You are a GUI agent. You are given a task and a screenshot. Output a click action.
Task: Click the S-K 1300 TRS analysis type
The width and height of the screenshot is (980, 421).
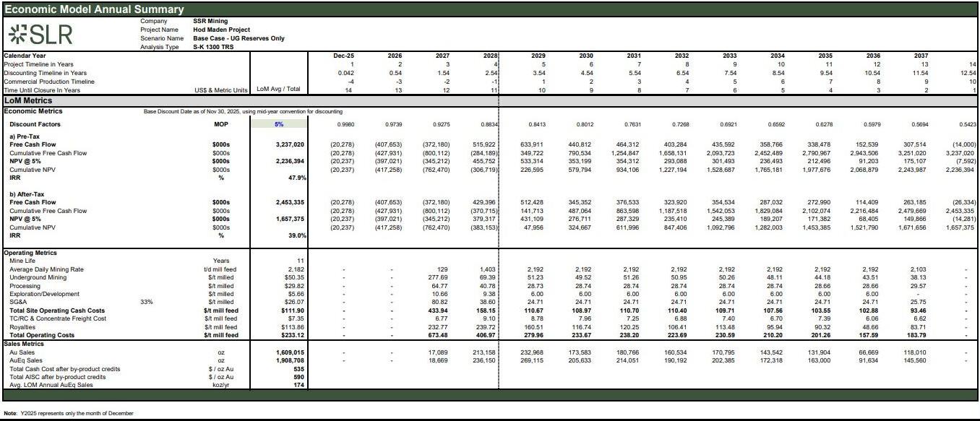213,47
